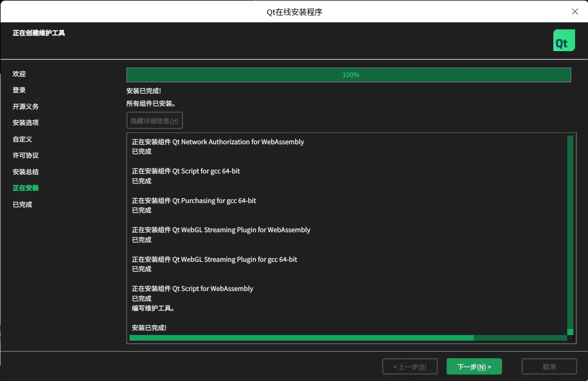The height and width of the screenshot is (381, 588).
Task: Select the 安装总结 step in sidebar
Action: 25,172
